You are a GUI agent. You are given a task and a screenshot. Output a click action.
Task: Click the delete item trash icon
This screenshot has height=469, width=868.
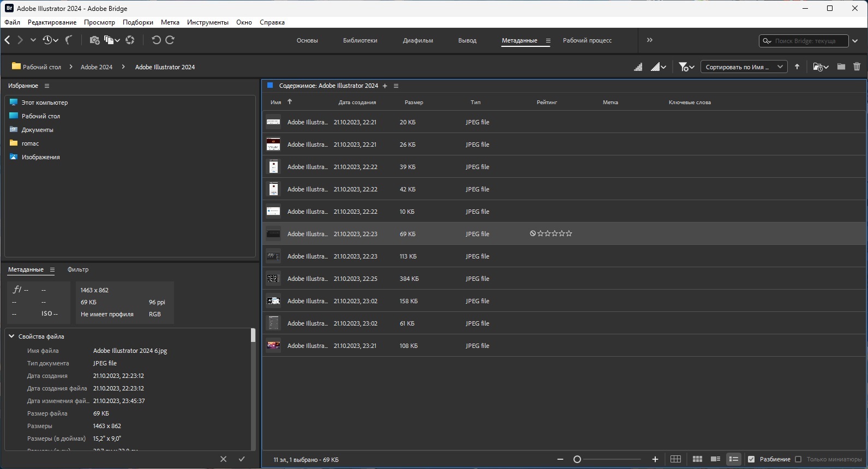click(857, 67)
